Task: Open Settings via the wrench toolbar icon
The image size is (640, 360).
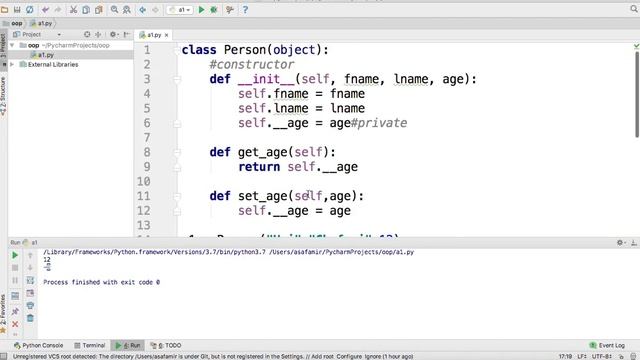Action: pyautogui.click(x=230, y=9)
